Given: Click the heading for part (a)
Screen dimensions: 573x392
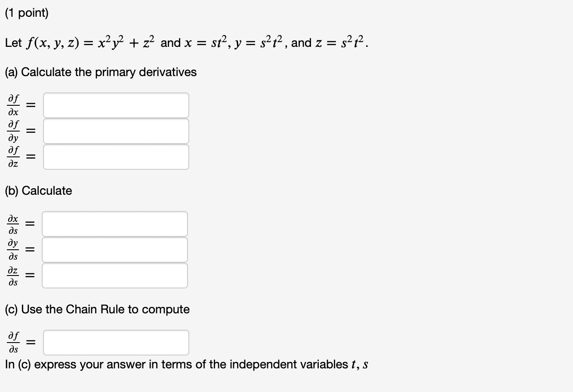Looking at the screenshot, I should click(x=100, y=72).
